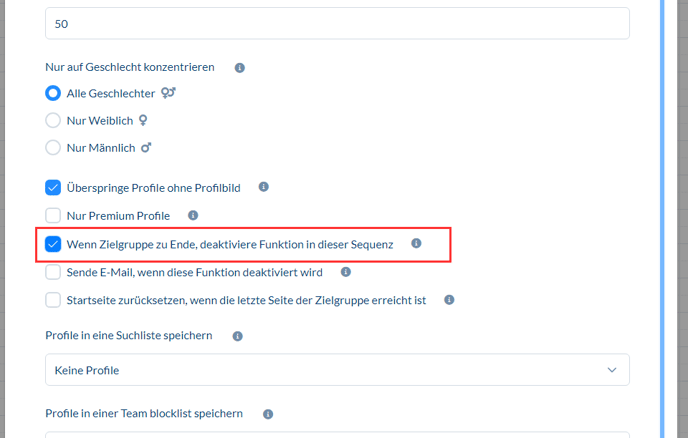Click the input field containing 50
688x438 pixels.
(x=337, y=23)
